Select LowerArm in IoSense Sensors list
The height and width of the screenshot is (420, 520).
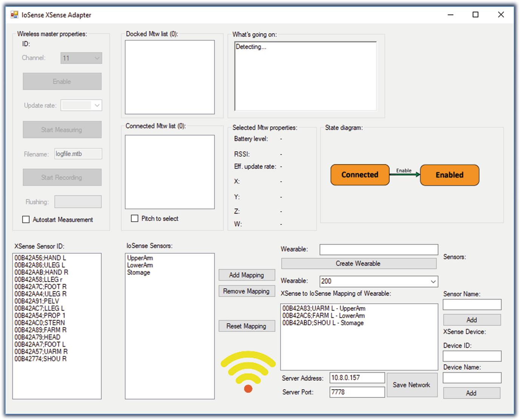point(140,265)
